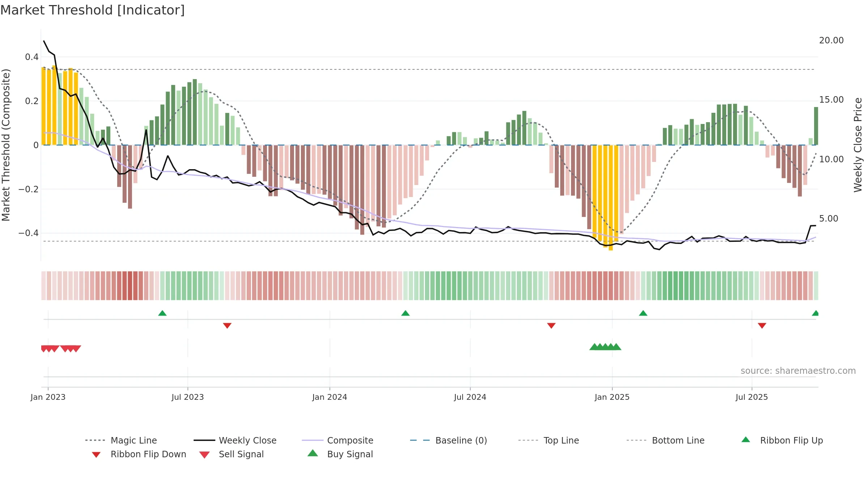The width and height of the screenshot is (868, 488).
Task: Click the red Sell Signal legend triangle
Action: (204, 455)
